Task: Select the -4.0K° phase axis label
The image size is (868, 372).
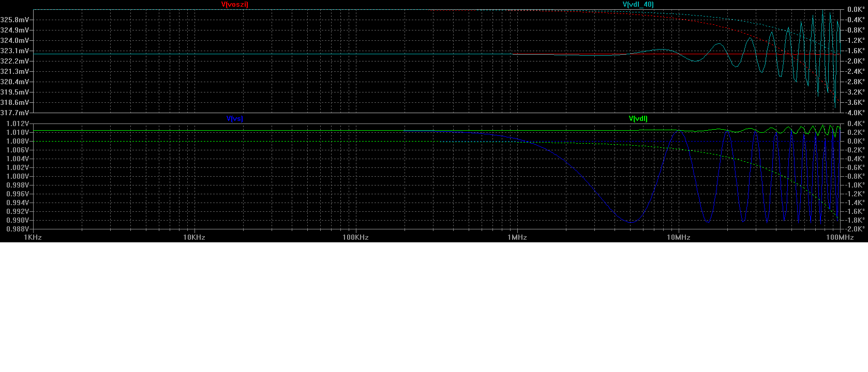Action: click(856, 113)
